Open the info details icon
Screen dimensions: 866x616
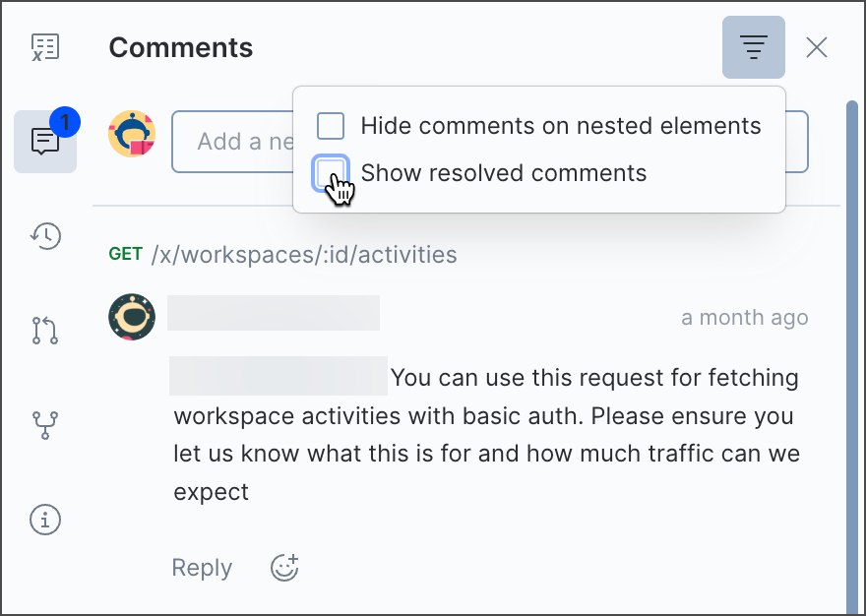(45, 520)
